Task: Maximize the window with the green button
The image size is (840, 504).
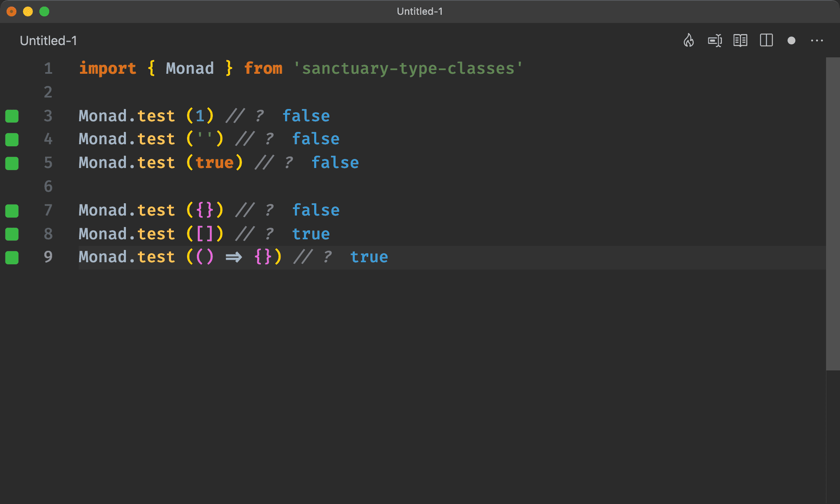Action: coord(44,11)
